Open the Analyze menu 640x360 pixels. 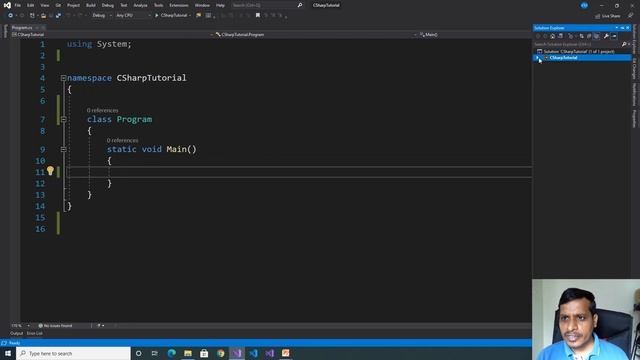pos(140,5)
